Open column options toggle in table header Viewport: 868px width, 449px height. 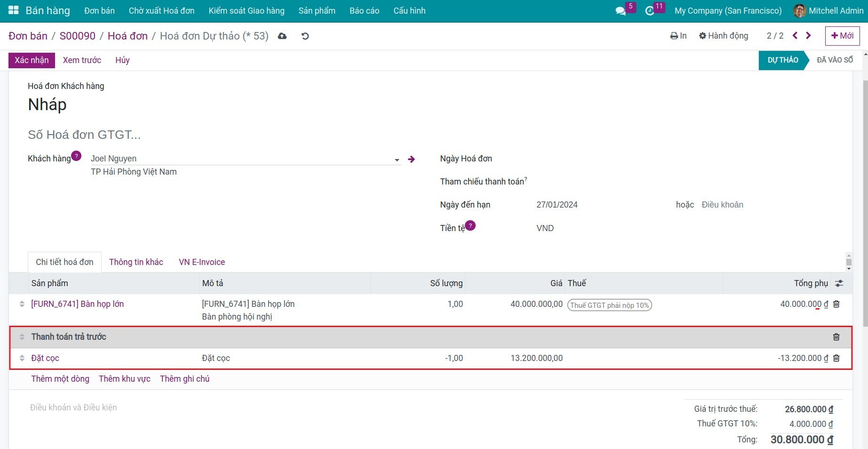839,283
